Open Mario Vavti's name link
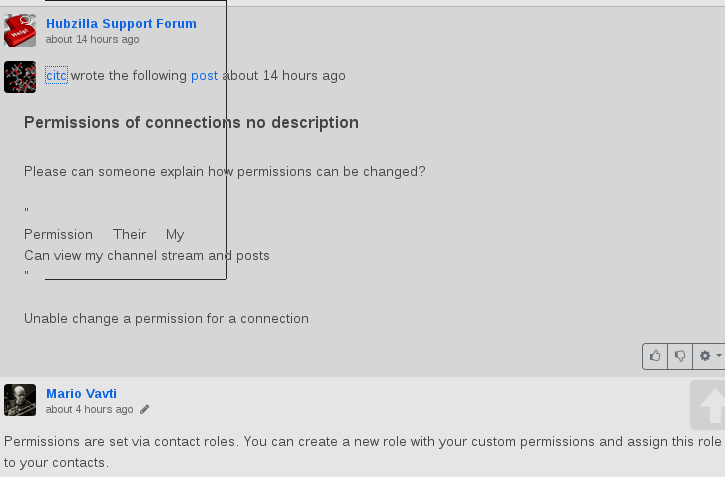725x477 pixels. [81, 393]
